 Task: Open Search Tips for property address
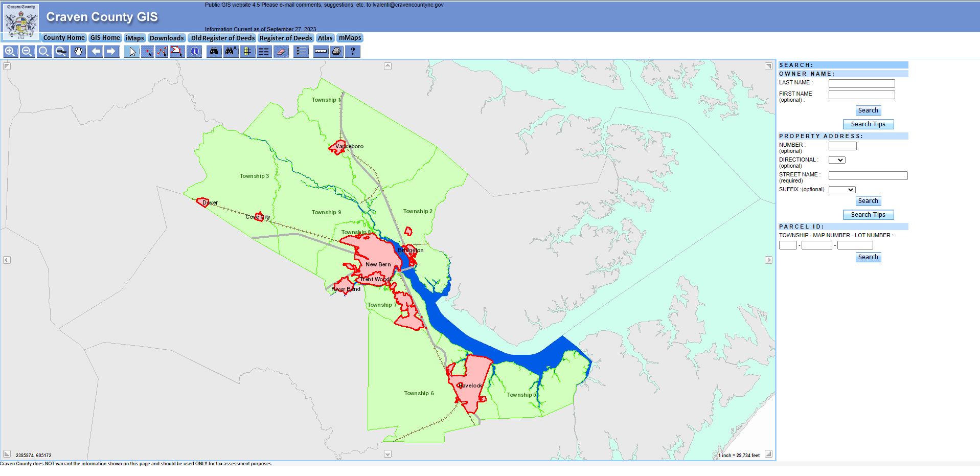(868, 215)
